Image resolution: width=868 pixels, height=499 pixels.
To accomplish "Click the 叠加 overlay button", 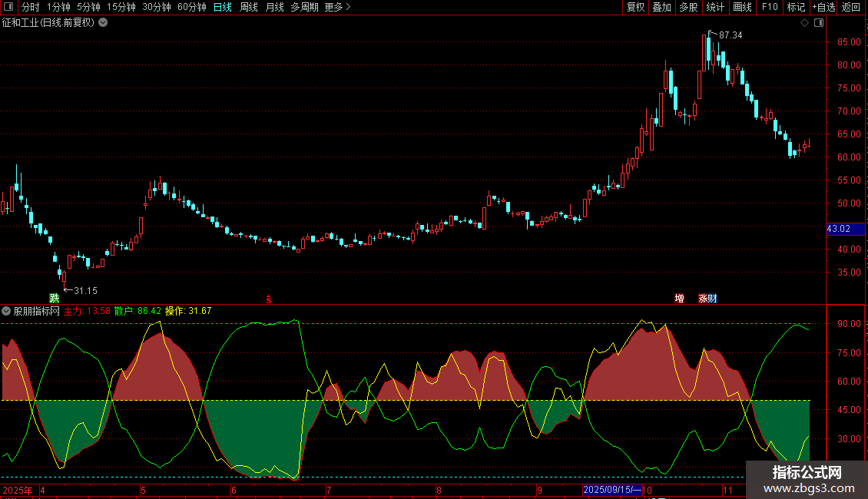I will click(x=661, y=7).
